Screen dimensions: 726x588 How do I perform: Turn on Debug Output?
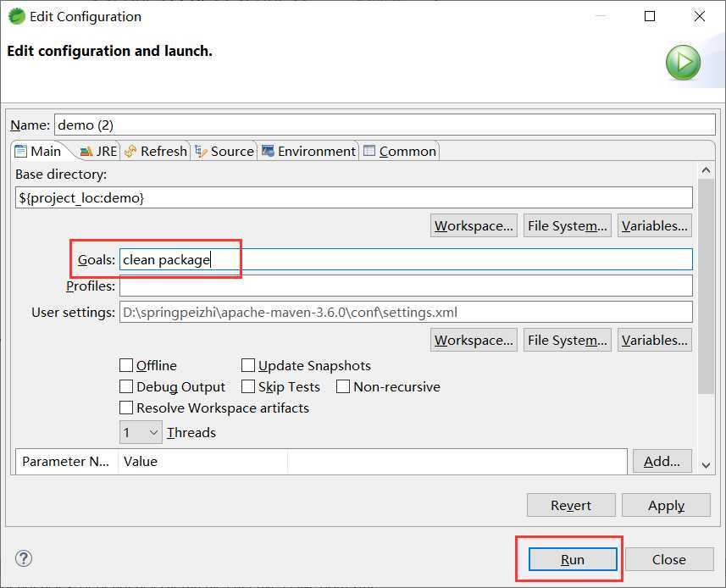pyautogui.click(x=126, y=386)
